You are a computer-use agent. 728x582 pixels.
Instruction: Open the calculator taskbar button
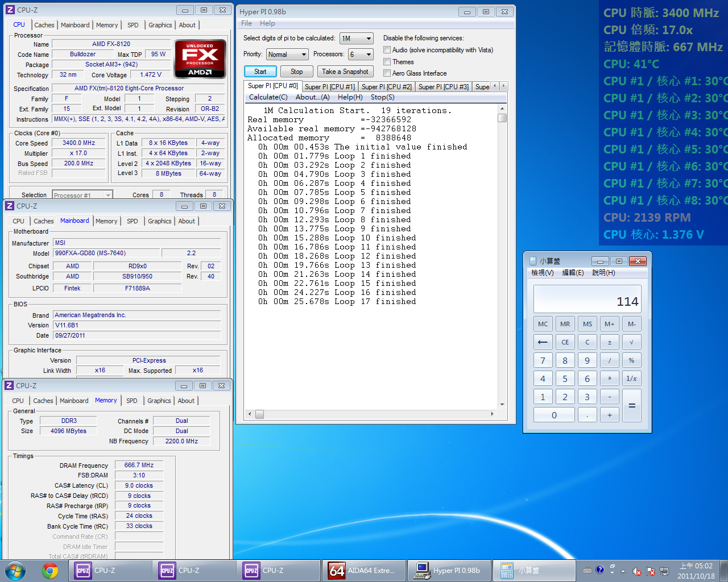coord(533,571)
